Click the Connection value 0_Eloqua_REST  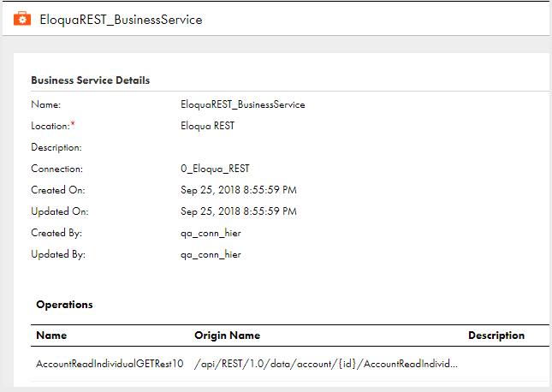coord(215,169)
